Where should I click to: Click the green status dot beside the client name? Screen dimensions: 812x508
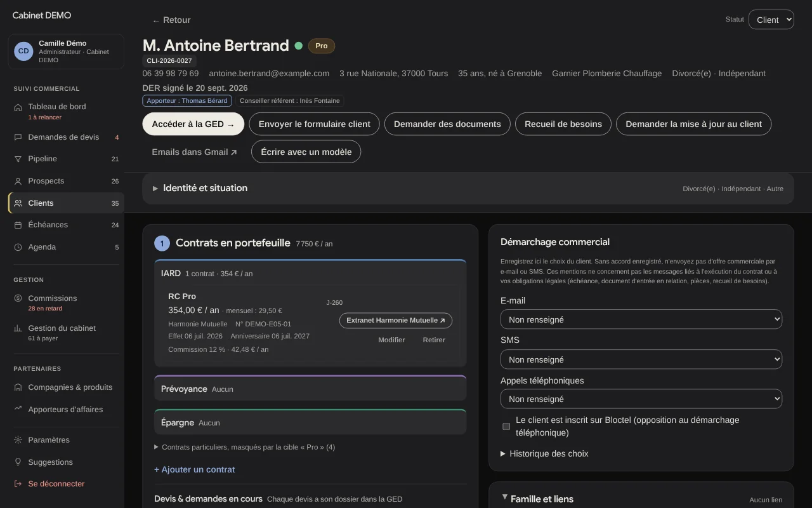coord(299,46)
